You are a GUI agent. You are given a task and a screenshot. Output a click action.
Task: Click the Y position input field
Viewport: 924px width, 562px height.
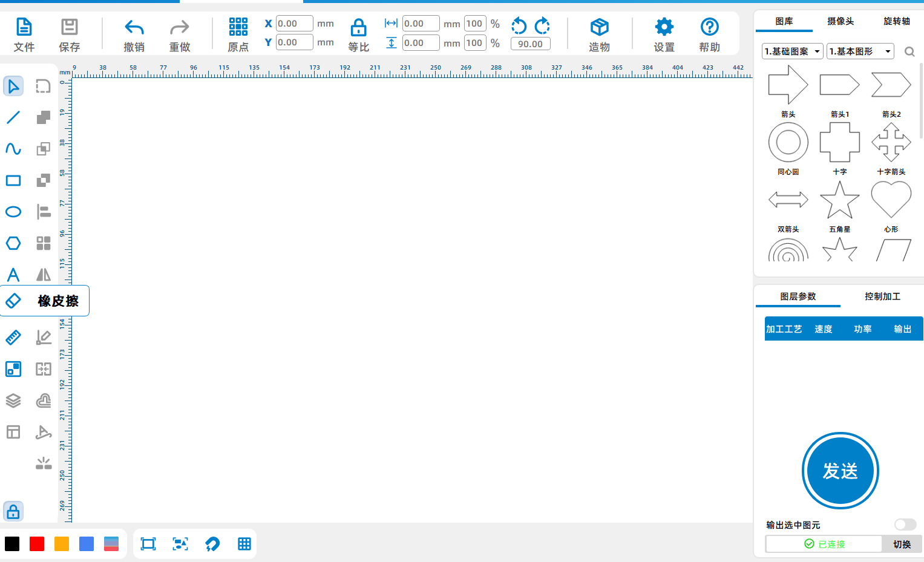295,42
